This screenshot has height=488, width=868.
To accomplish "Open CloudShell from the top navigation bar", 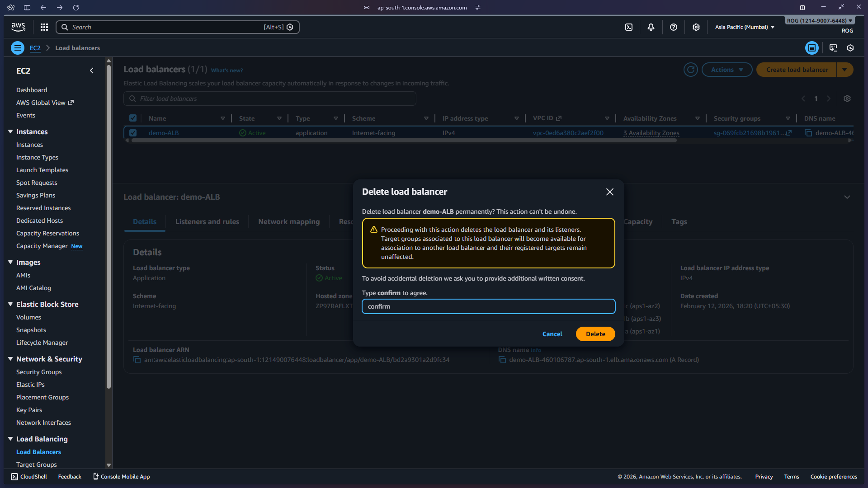I will [629, 27].
